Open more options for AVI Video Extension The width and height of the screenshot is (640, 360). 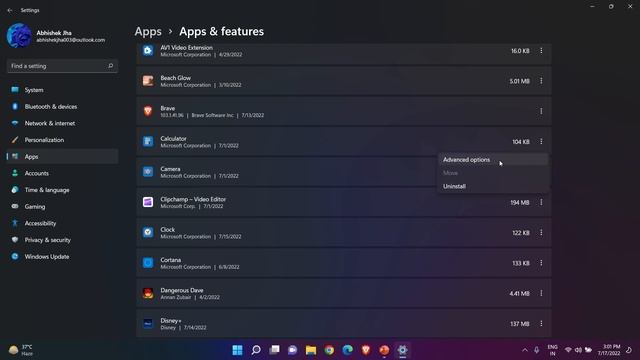[x=541, y=51]
